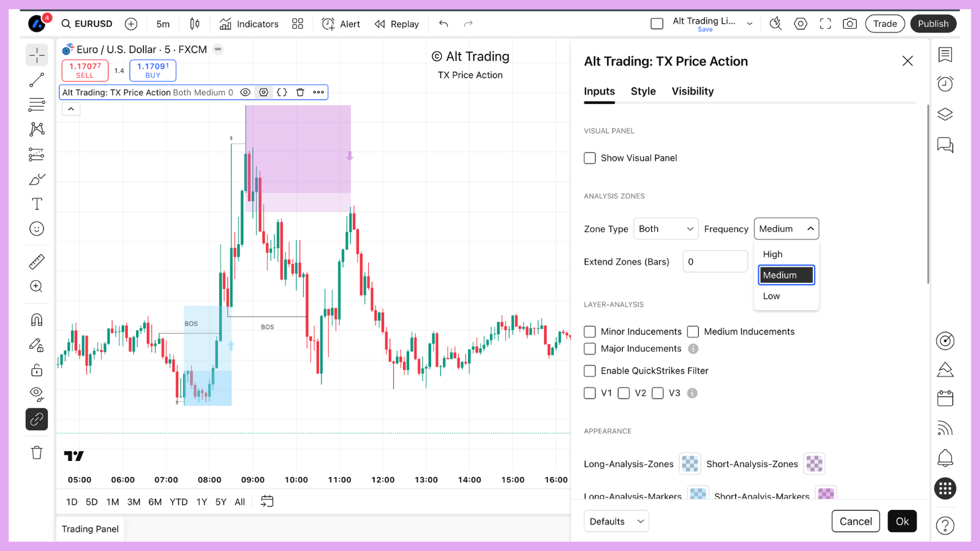Enable Show Visual Panel
980x551 pixels.
tap(589, 158)
